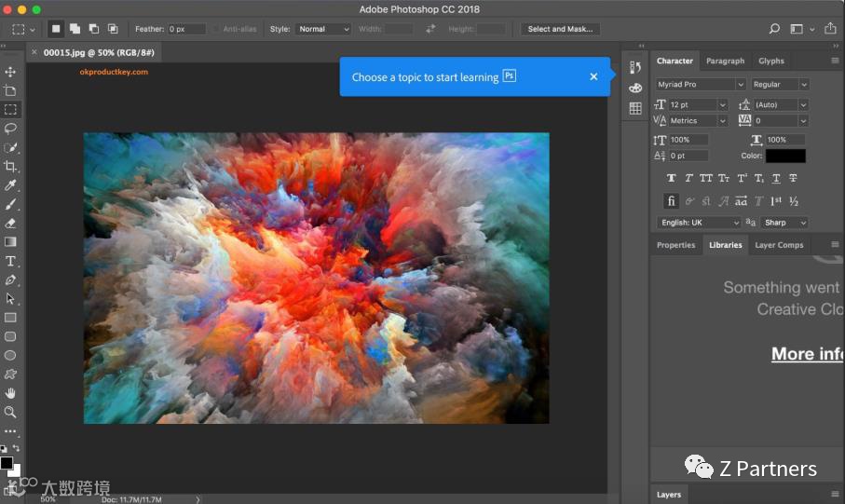Follow the More info link
The width and height of the screenshot is (845, 504).
(x=807, y=353)
